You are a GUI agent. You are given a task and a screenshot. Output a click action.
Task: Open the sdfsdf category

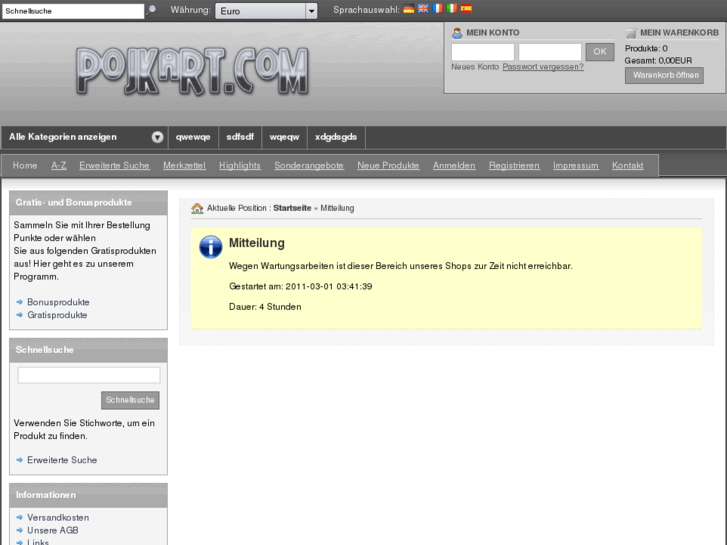pos(240,137)
